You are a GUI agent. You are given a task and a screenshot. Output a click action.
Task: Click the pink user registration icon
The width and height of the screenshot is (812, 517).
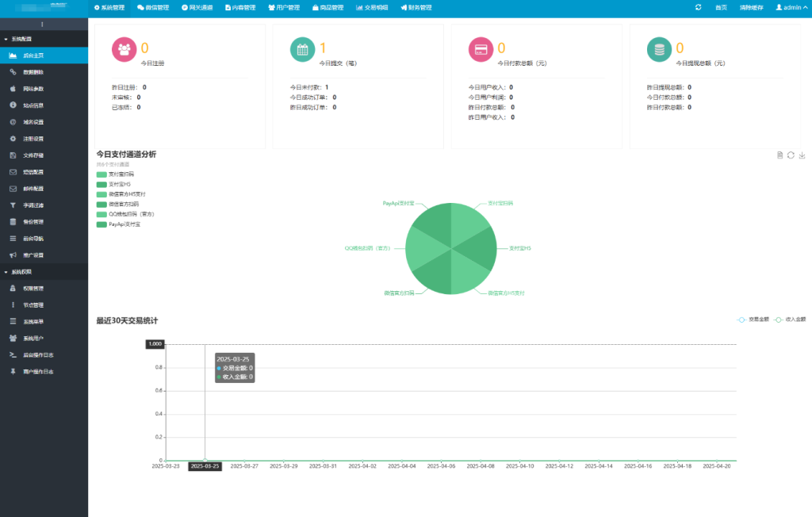pos(124,49)
